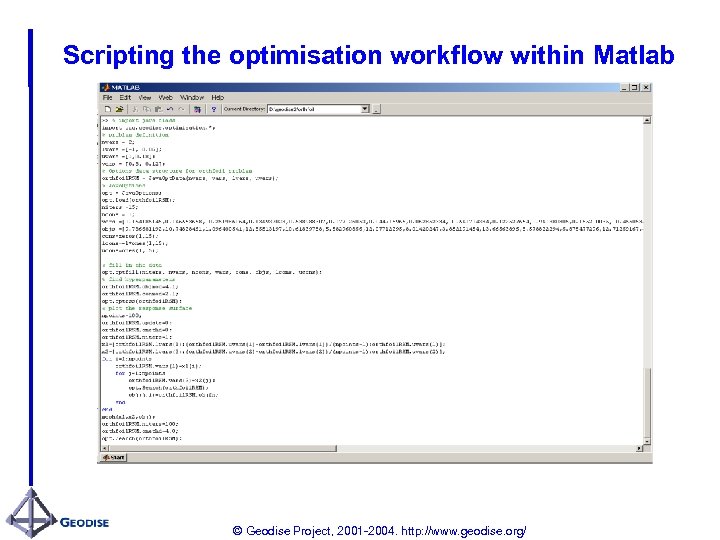
Task: Open Simulink library icon in toolbar
Action: point(197,109)
